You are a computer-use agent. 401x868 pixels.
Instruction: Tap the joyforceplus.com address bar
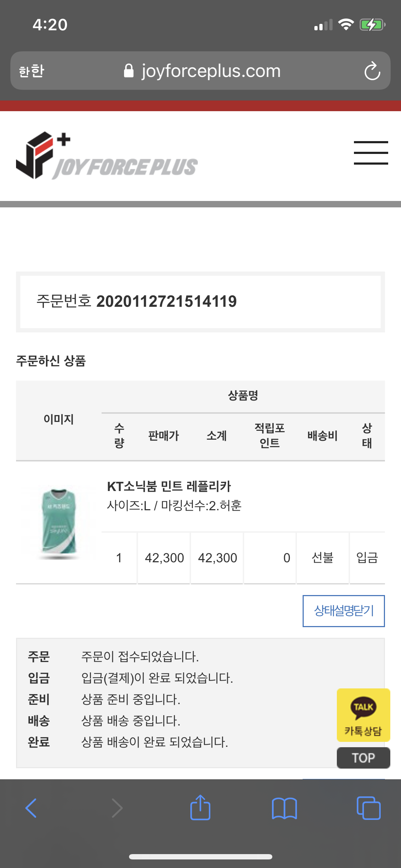200,71
